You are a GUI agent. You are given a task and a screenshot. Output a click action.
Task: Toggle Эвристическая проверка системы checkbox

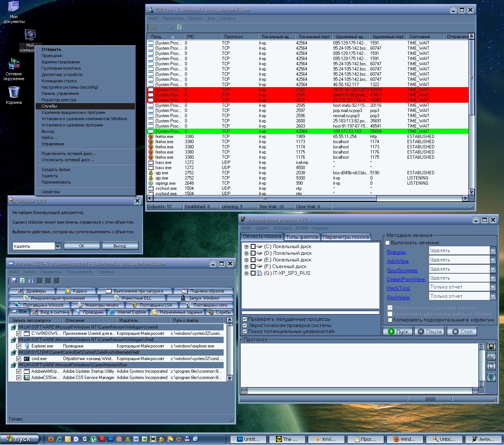coord(244,325)
